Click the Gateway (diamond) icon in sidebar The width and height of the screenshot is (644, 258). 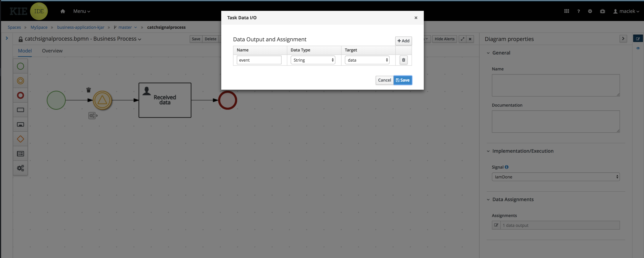[20, 139]
